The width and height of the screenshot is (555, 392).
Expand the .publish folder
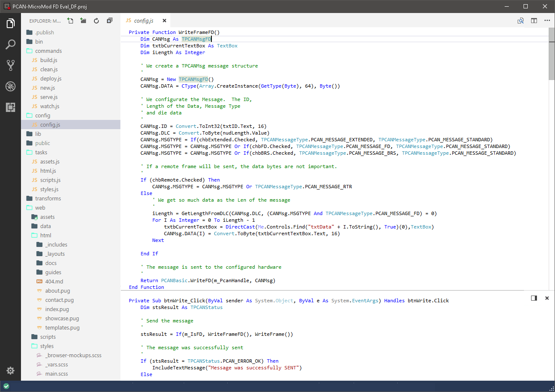click(70, 32)
